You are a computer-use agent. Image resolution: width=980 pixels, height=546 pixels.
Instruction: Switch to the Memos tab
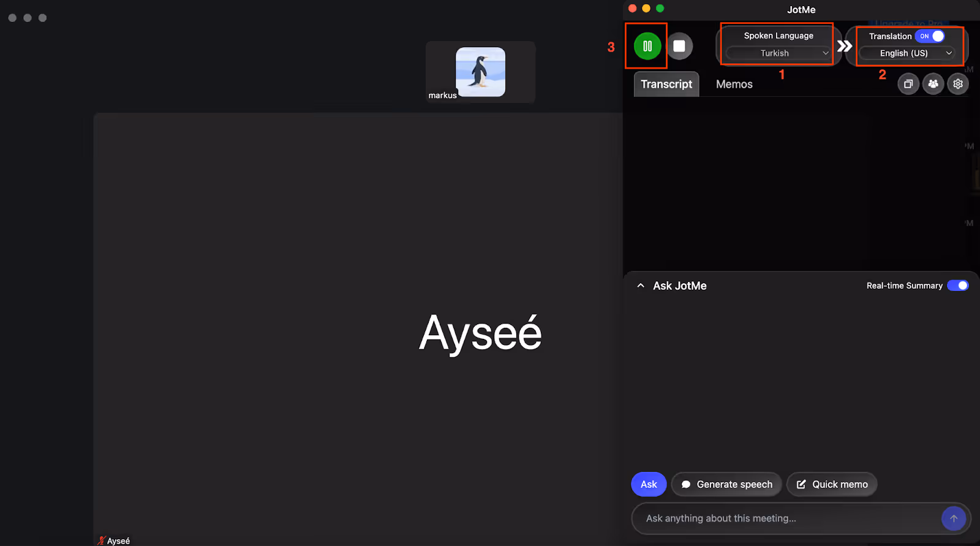point(734,84)
